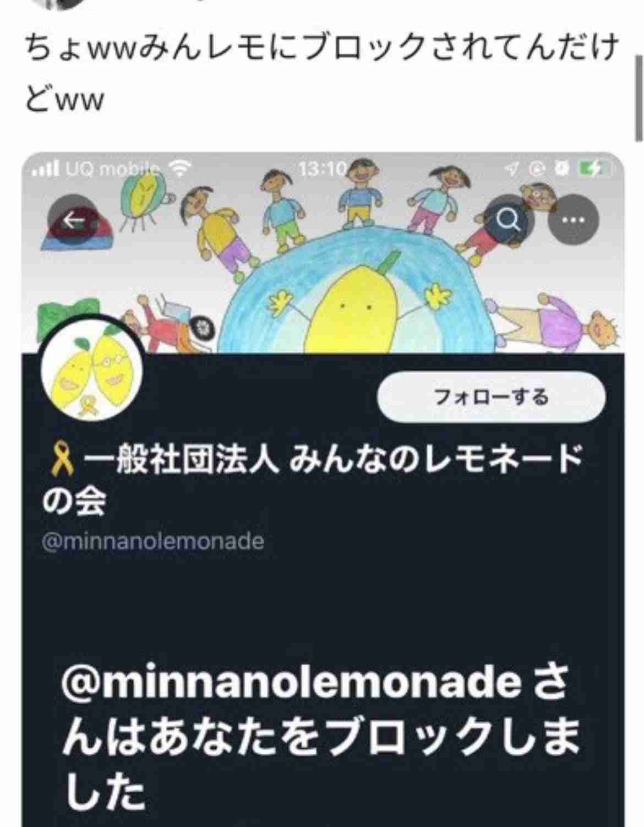Open the three-dots more options menu
This screenshot has width=644, height=827.
click(x=573, y=220)
